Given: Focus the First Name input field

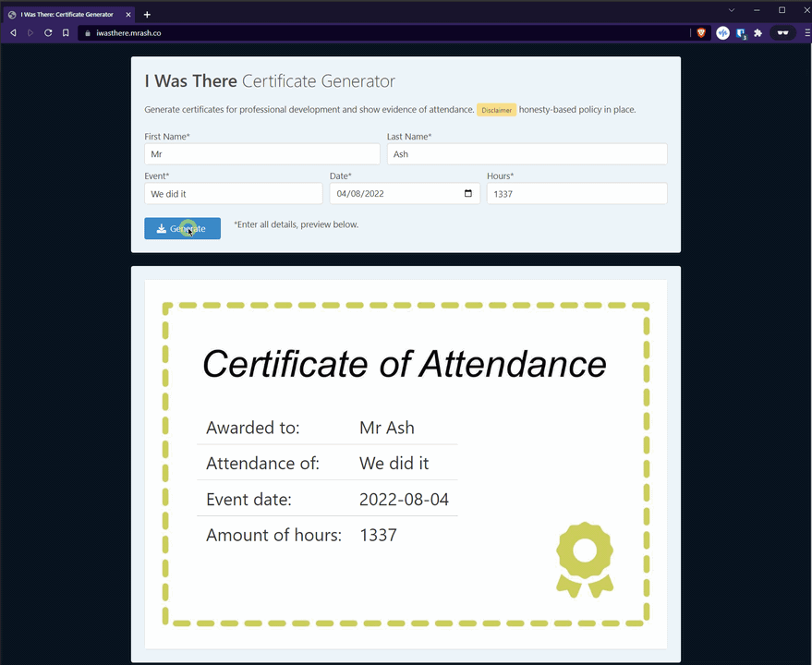Looking at the screenshot, I should pyautogui.click(x=261, y=154).
